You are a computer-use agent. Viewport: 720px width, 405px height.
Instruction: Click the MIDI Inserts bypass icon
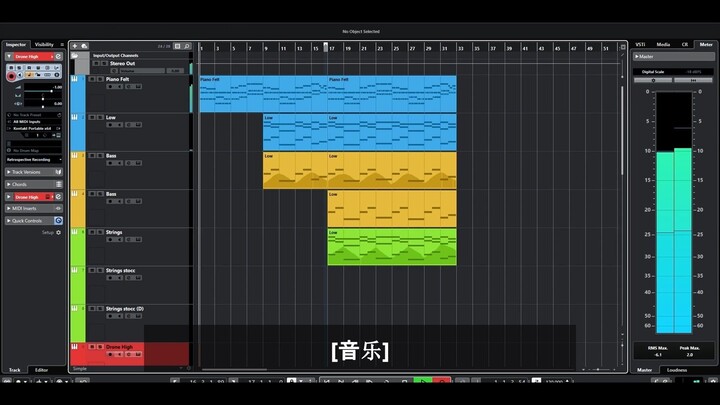58,208
